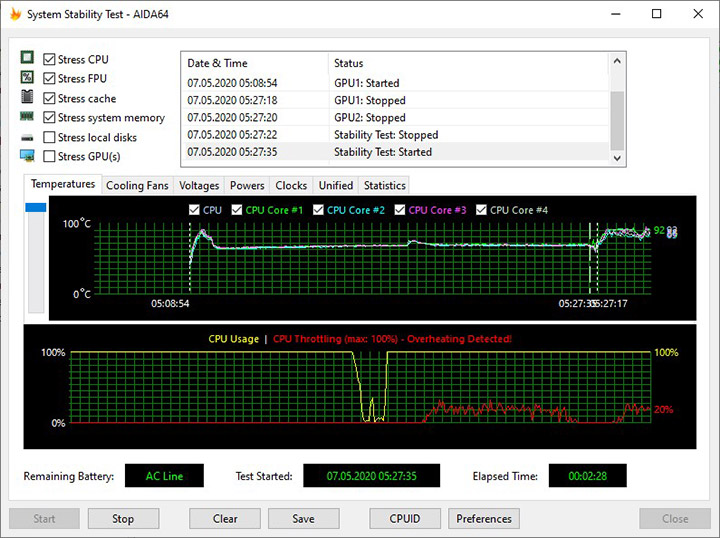Image resolution: width=720 pixels, height=538 pixels.
Task: Open Preferences
Action: point(484,519)
